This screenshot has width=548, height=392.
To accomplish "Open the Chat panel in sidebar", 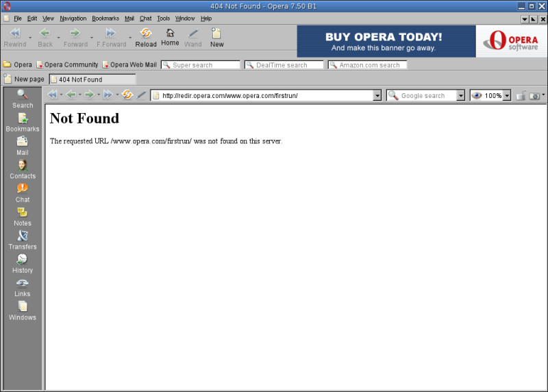I will [23, 193].
